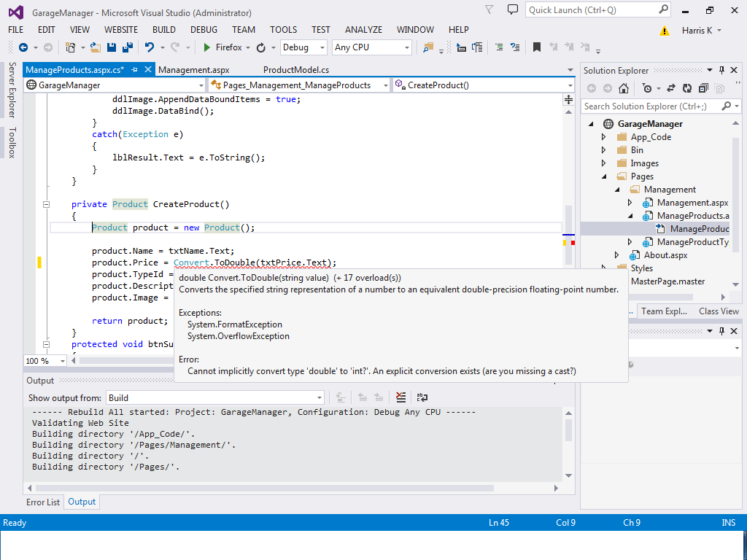Screen dimensions: 747x560
Task: Open the Debug configuration dropdown
Action: 303,47
